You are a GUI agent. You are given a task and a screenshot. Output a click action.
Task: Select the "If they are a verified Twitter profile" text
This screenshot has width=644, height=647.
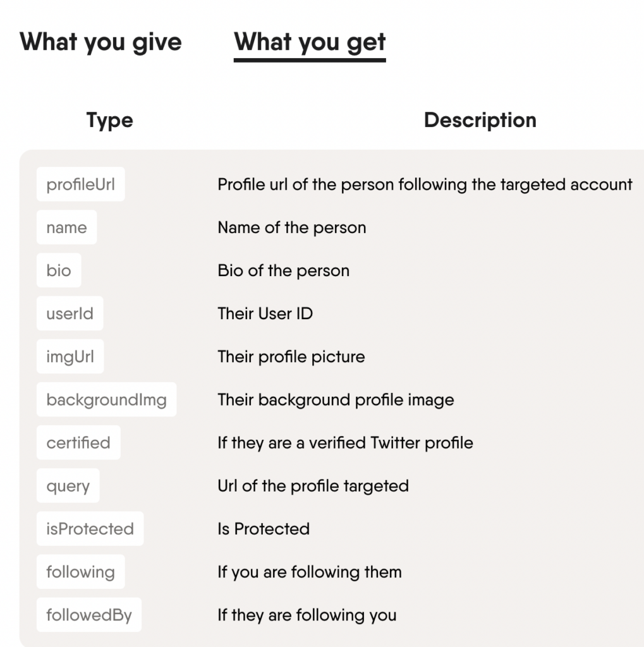344,442
